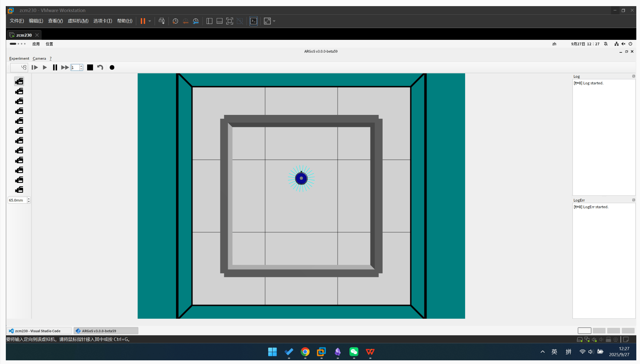640x364 pixels.
Task: Open the Experiment menu
Action: pos(19,59)
